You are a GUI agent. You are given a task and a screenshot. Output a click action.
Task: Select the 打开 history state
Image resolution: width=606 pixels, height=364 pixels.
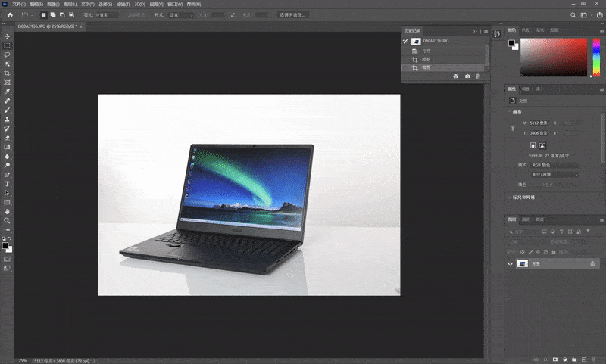[426, 51]
